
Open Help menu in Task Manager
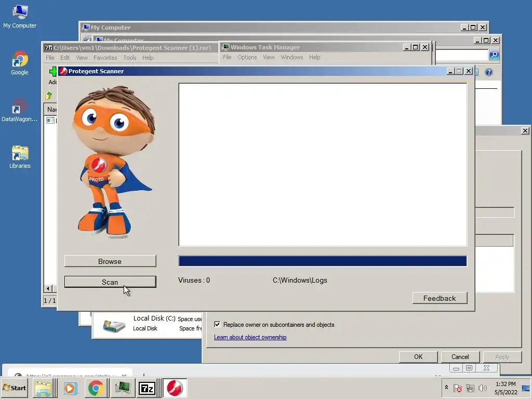(314, 57)
